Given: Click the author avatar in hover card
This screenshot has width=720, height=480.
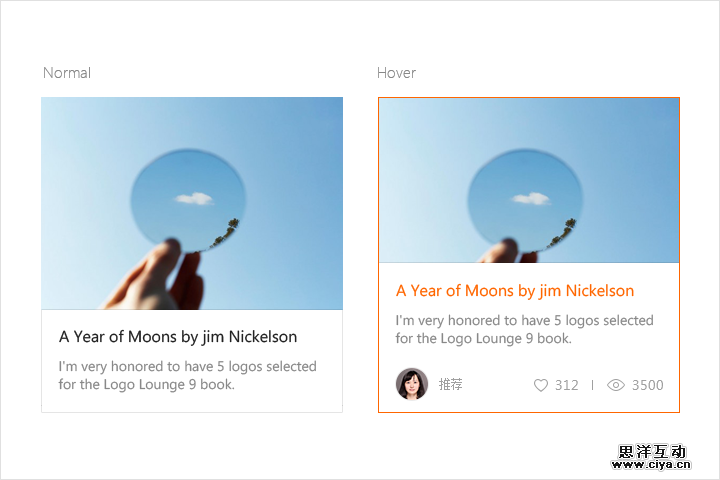Looking at the screenshot, I should 412,384.
